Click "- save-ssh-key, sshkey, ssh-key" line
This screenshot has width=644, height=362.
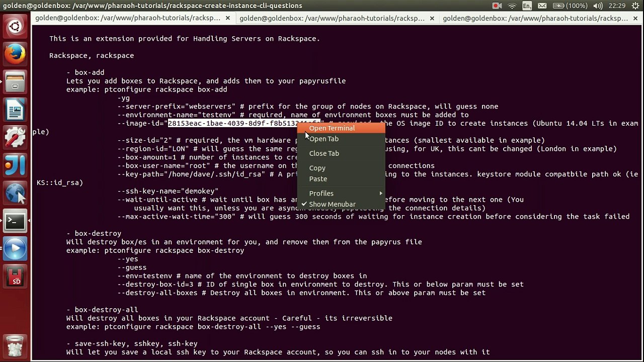tap(132, 344)
